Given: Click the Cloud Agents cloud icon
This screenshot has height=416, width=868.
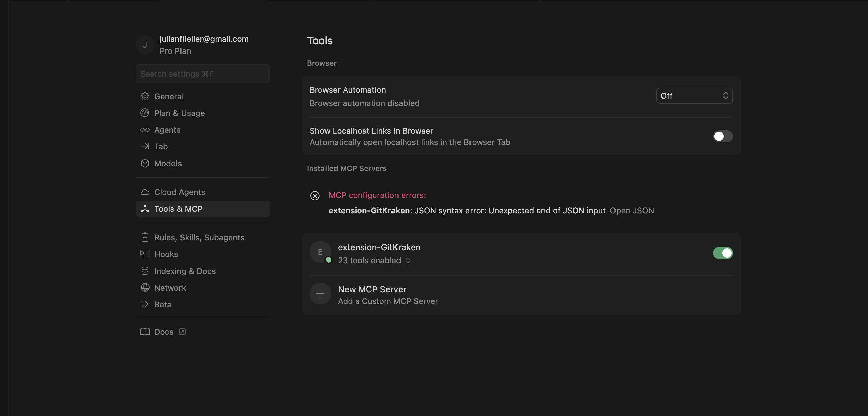Looking at the screenshot, I should [145, 192].
